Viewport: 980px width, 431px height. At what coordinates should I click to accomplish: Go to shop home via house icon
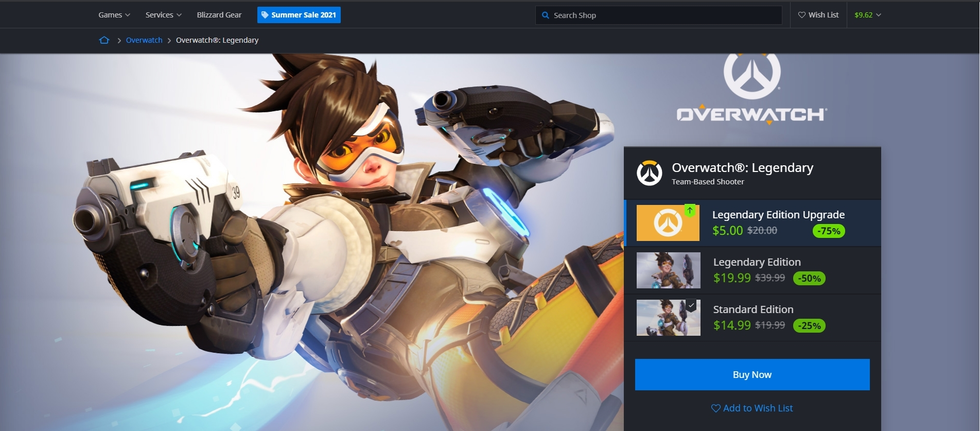(x=104, y=40)
